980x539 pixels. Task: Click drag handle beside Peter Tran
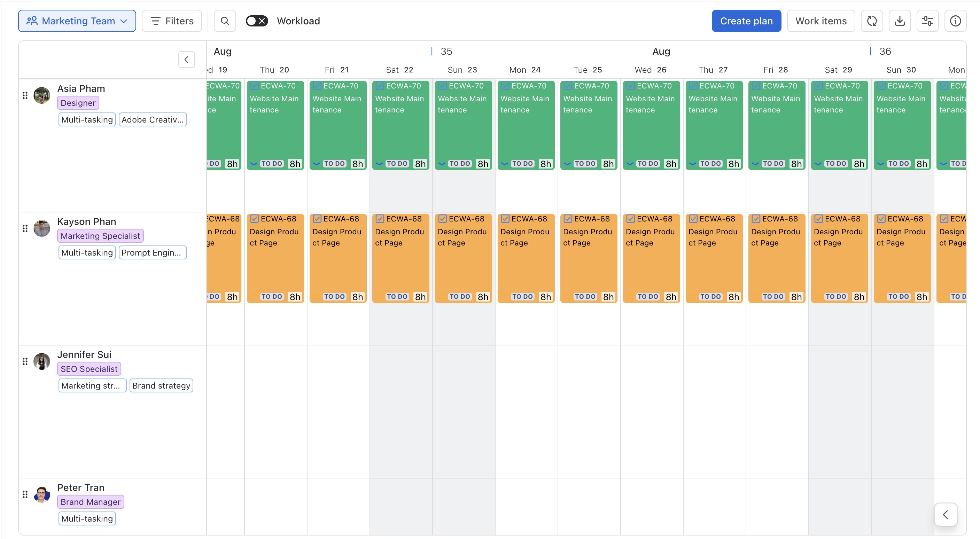coord(25,494)
